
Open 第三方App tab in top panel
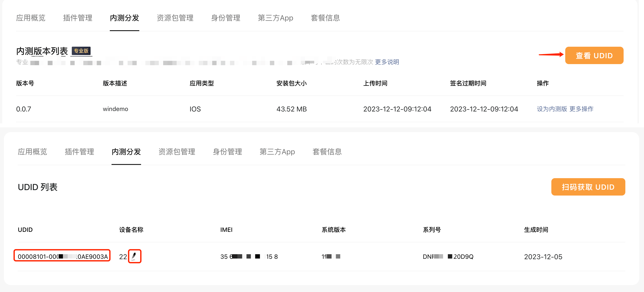click(275, 18)
